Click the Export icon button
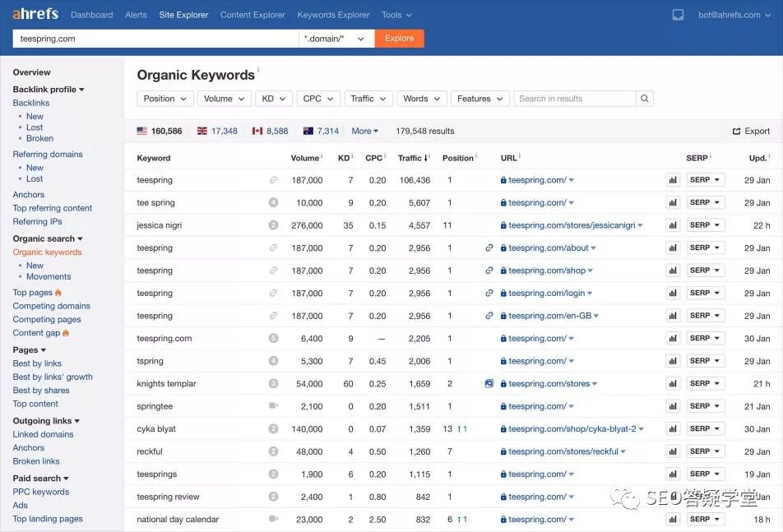 [751, 132]
